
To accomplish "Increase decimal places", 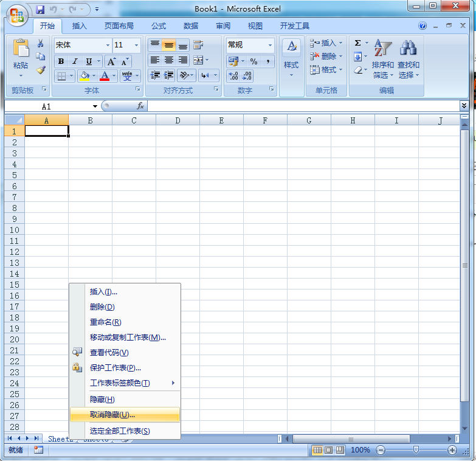I will pyautogui.click(x=233, y=76).
